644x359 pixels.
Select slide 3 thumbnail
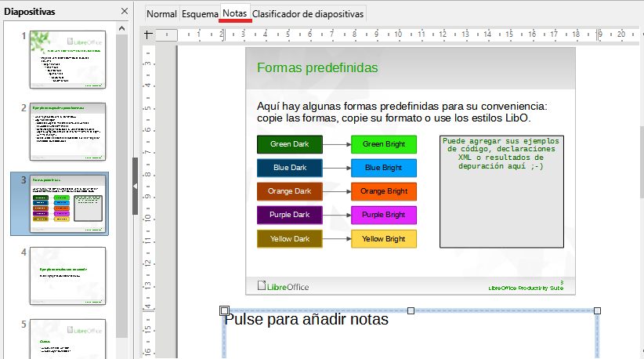[67, 204]
